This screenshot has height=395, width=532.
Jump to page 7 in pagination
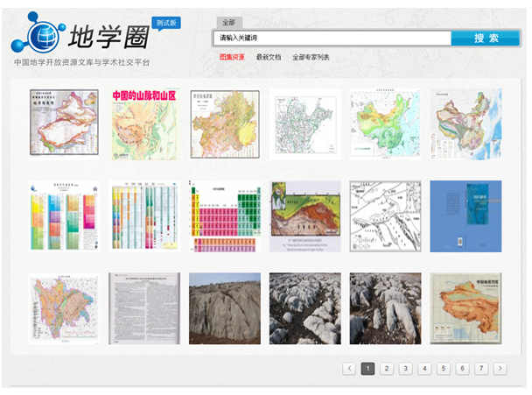480,369
